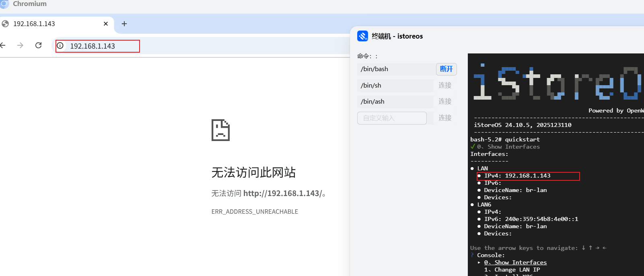Close the 192.168.1.143 browser tab
This screenshot has width=644, height=276.
pyautogui.click(x=106, y=24)
